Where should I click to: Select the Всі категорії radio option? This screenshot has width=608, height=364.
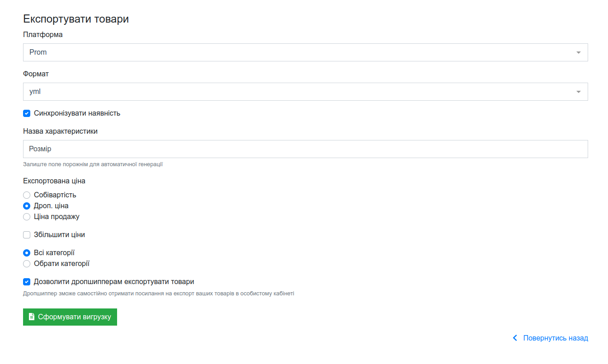(x=27, y=253)
